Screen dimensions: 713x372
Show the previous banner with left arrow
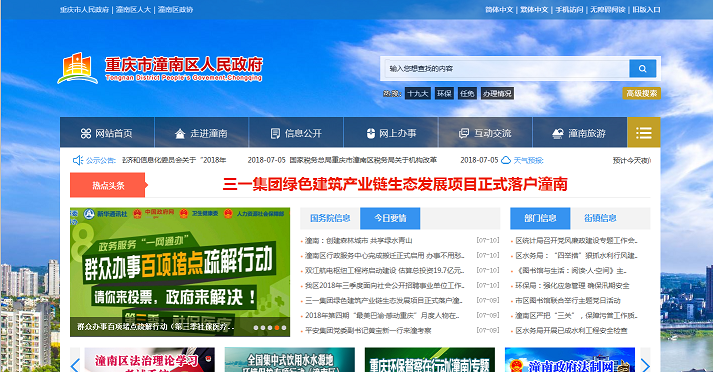tap(75, 365)
